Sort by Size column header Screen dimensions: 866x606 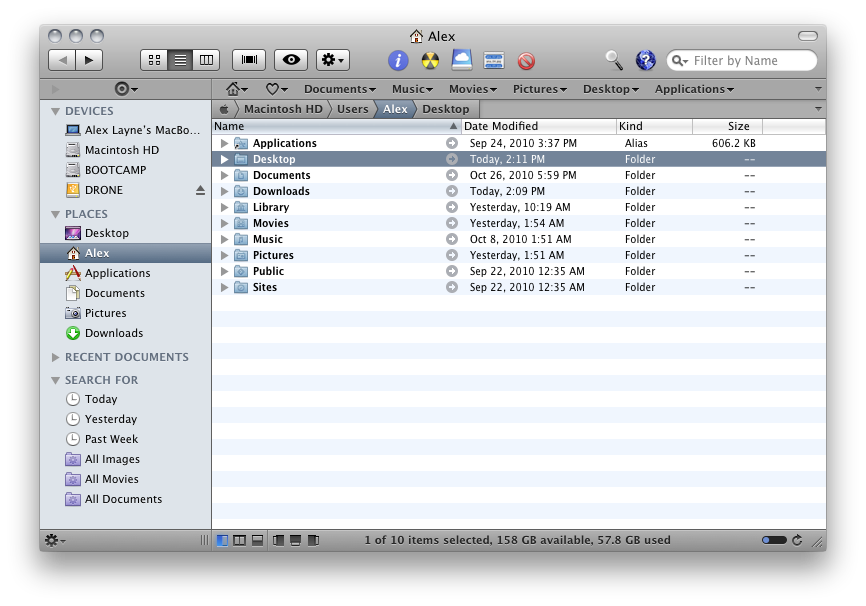click(x=727, y=126)
